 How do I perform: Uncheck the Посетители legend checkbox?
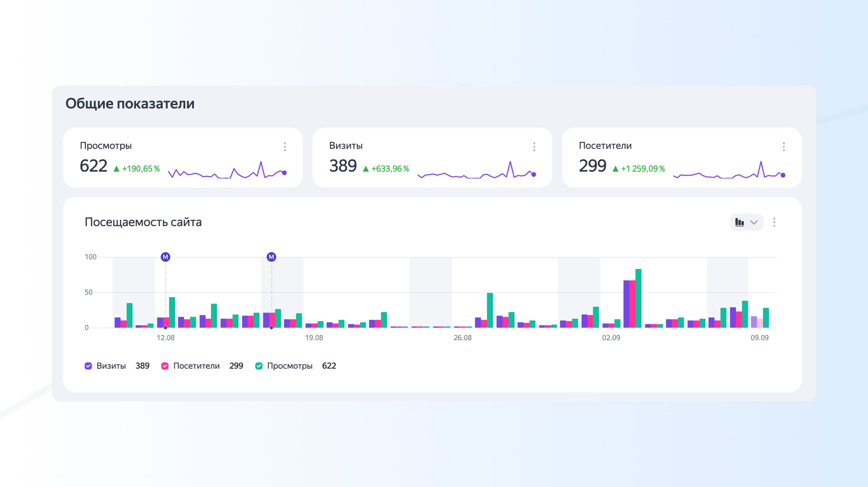click(x=165, y=366)
